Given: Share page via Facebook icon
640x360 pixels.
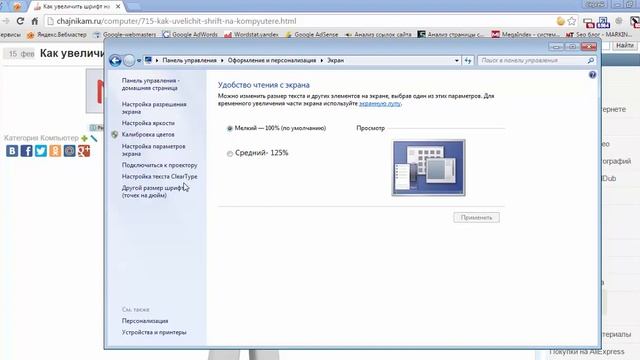Looking at the screenshot, I should tap(27, 151).
